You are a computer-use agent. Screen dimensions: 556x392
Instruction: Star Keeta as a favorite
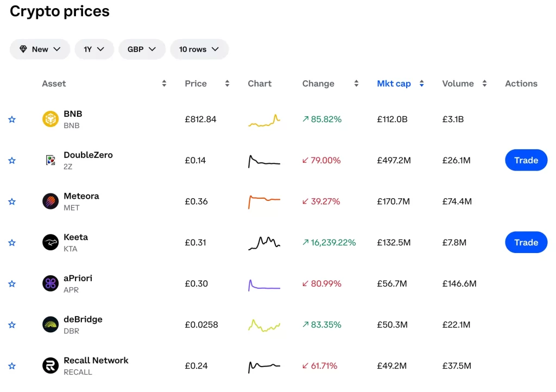(x=12, y=243)
